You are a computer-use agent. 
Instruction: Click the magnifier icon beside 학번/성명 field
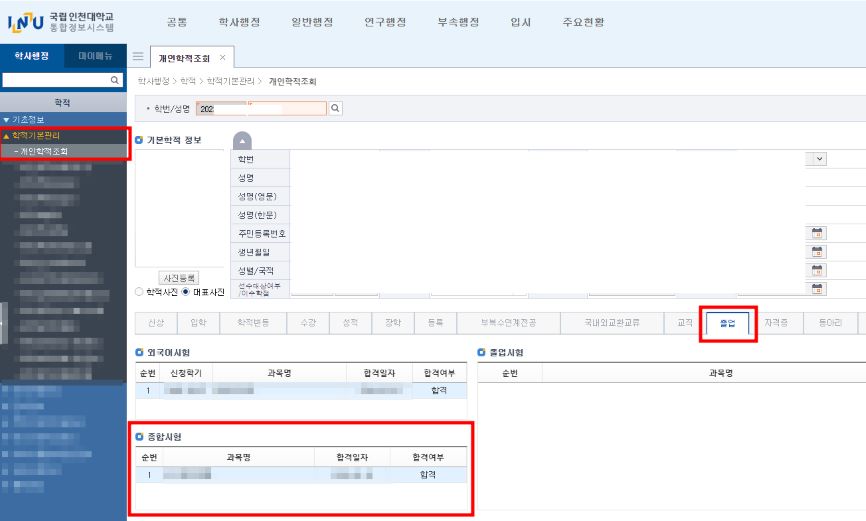coord(336,108)
